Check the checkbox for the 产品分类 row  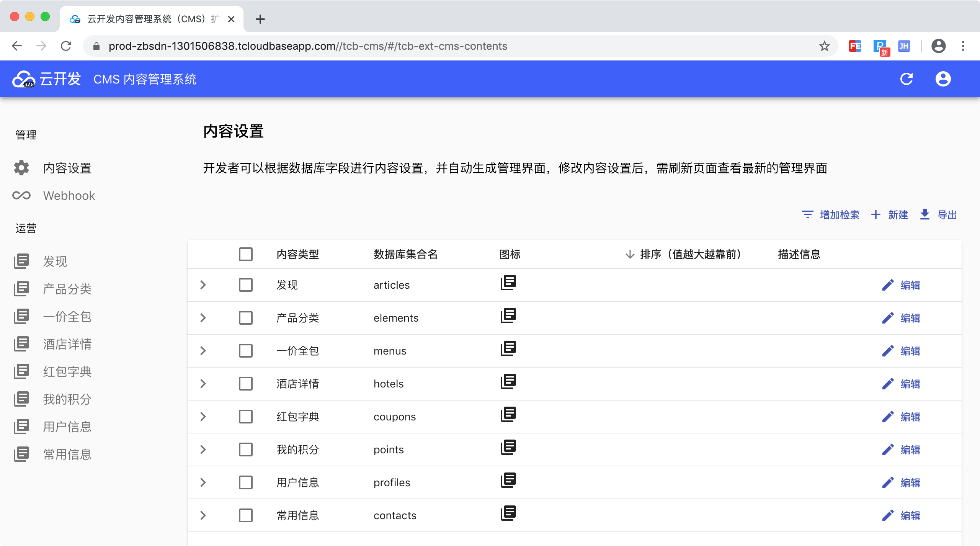click(245, 318)
